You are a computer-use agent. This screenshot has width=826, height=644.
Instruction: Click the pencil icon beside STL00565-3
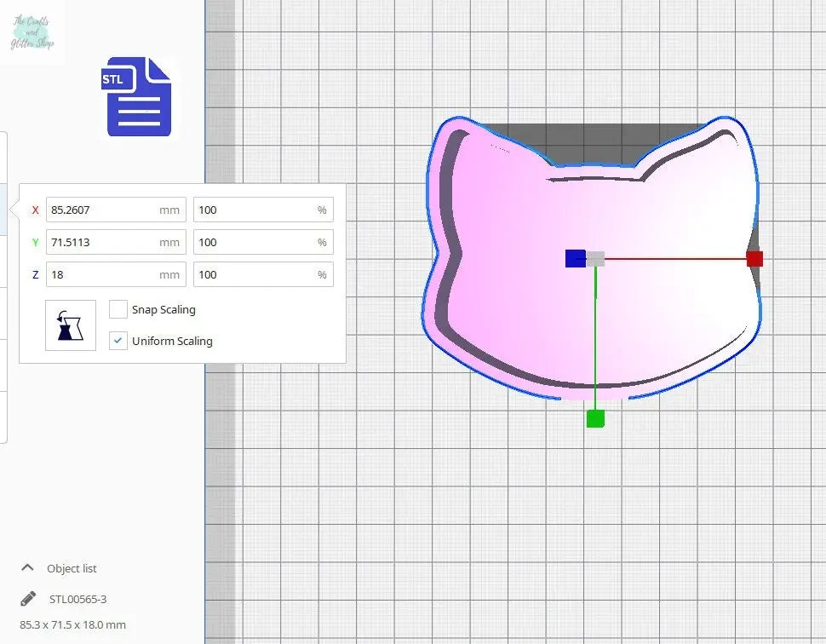tap(28, 599)
